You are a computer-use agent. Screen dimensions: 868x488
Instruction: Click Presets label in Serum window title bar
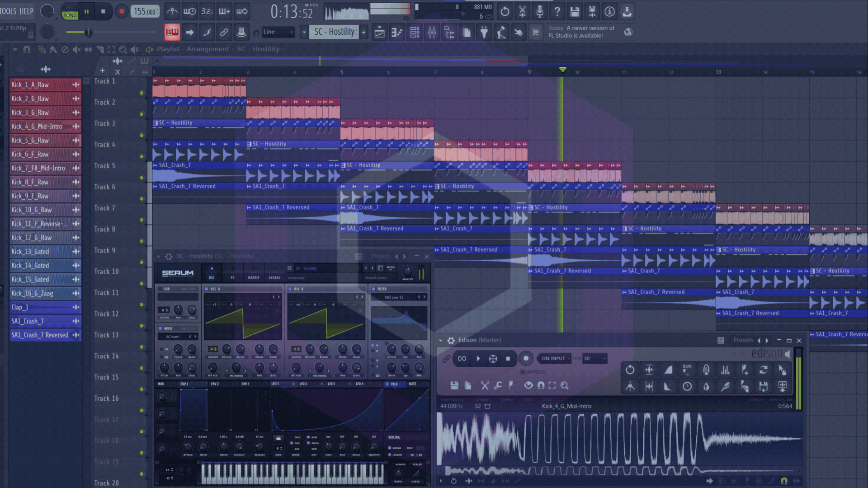click(381, 256)
